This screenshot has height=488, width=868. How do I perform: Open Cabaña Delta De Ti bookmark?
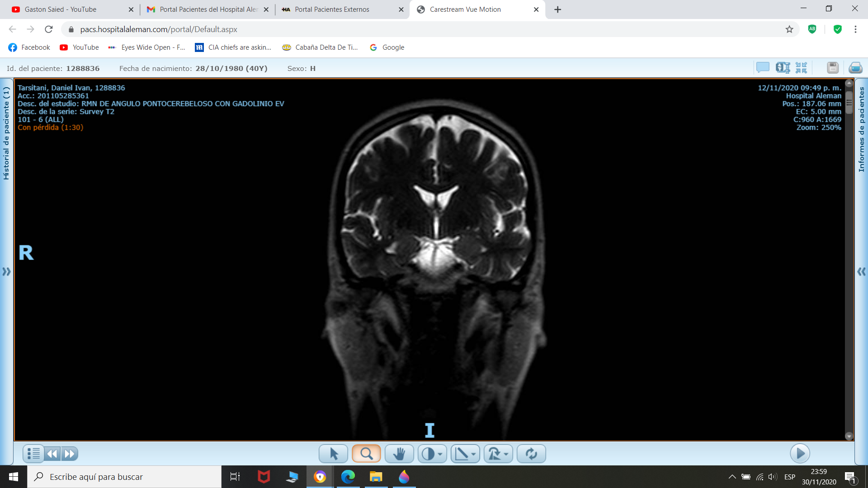pos(320,47)
